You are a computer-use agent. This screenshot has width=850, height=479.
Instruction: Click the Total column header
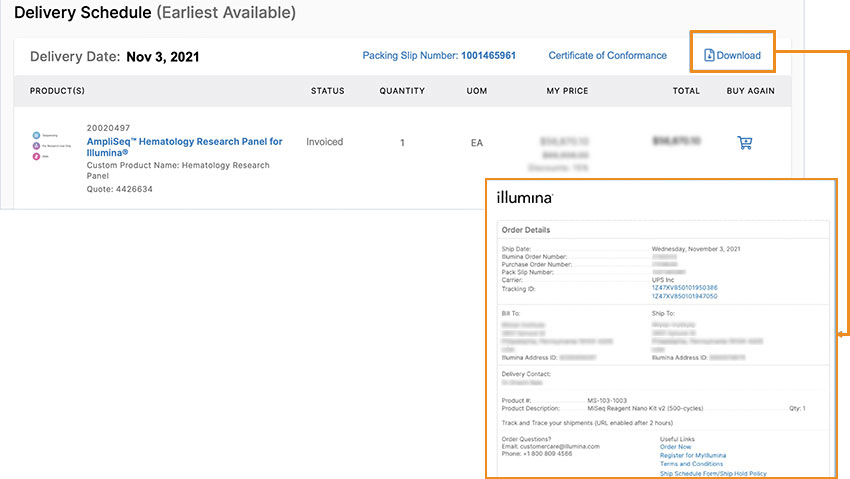click(x=686, y=91)
